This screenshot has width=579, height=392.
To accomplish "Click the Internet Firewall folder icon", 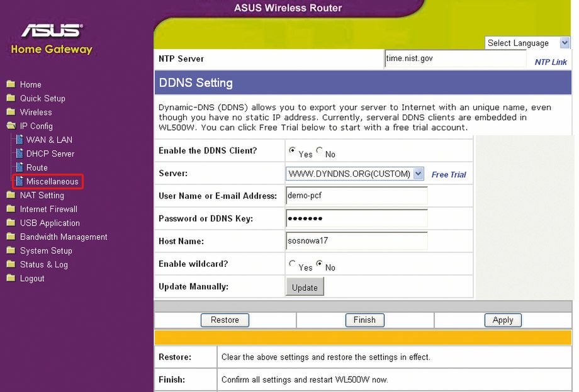I will pos(11,209).
